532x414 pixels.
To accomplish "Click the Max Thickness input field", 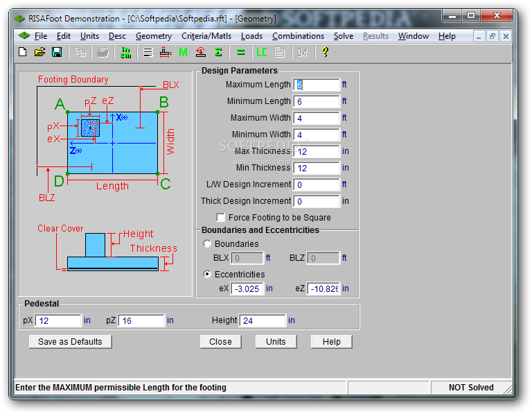I will (x=316, y=151).
